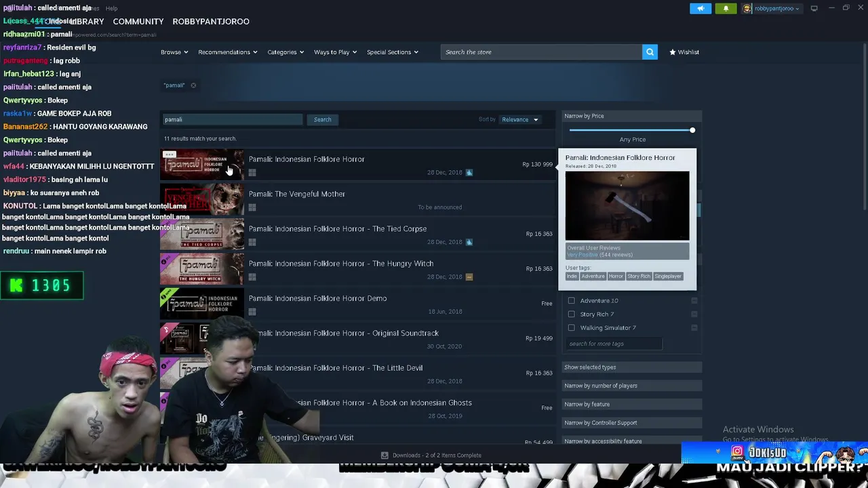
Task: Exclude the Walking Simulator tag minus icon
Action: coord(694,327)
